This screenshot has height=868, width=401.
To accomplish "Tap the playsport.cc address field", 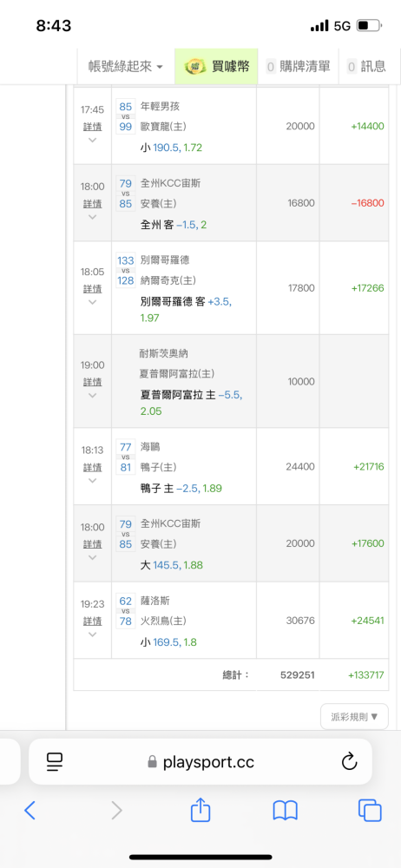I will point(200,762).
